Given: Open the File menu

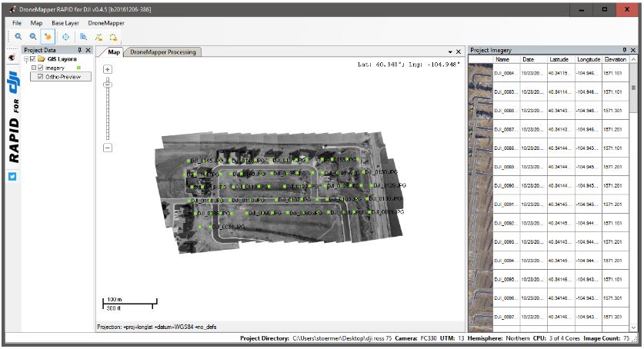Looking at the screenshot, I should (17, 23).
